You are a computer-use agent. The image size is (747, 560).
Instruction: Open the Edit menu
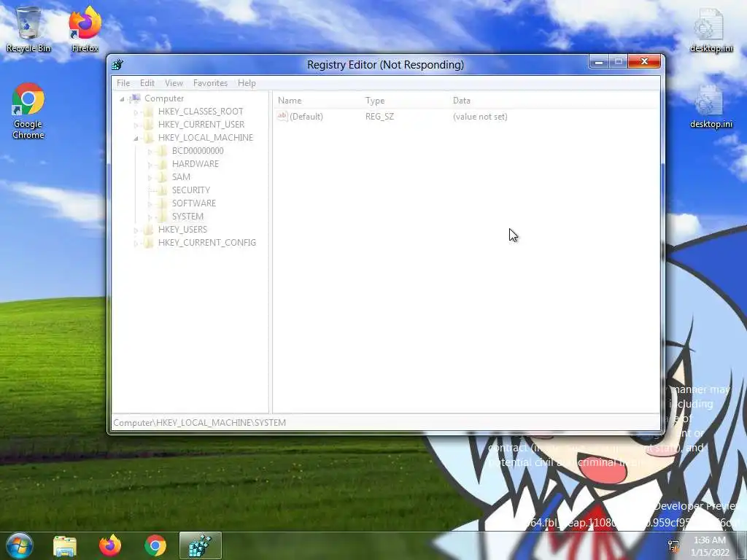tap(147, 83)
